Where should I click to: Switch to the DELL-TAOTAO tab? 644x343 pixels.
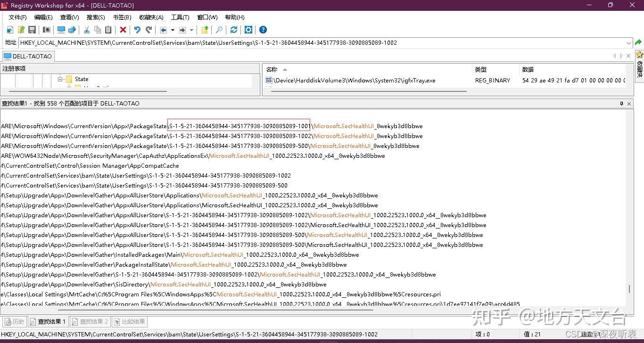(28, 56)
